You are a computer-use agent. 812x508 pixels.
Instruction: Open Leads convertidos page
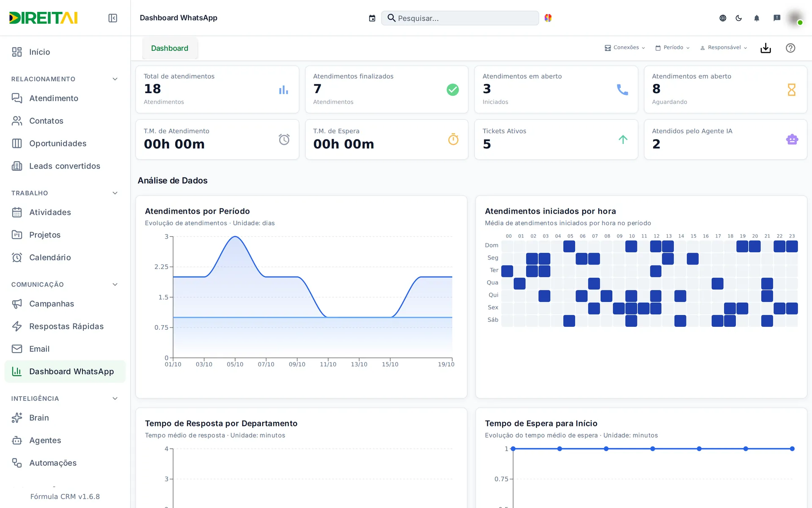(65, 166)
